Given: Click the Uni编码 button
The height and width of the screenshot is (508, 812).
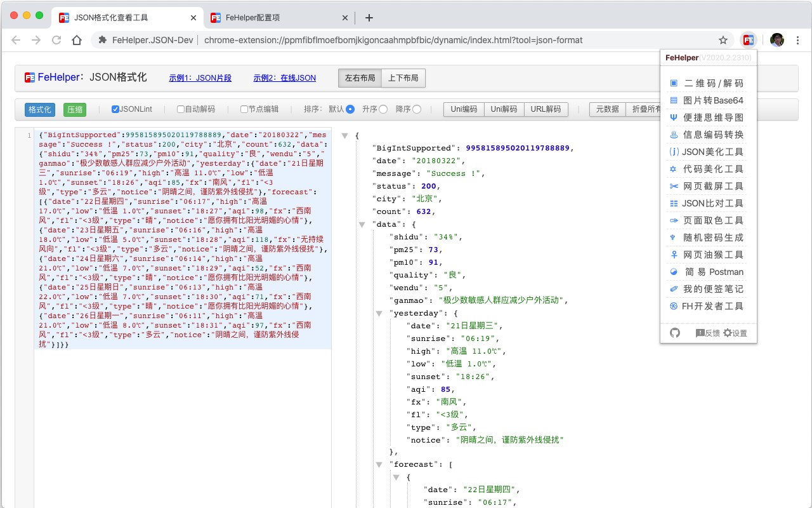Looking at the screenshot, I should point(464,109).
